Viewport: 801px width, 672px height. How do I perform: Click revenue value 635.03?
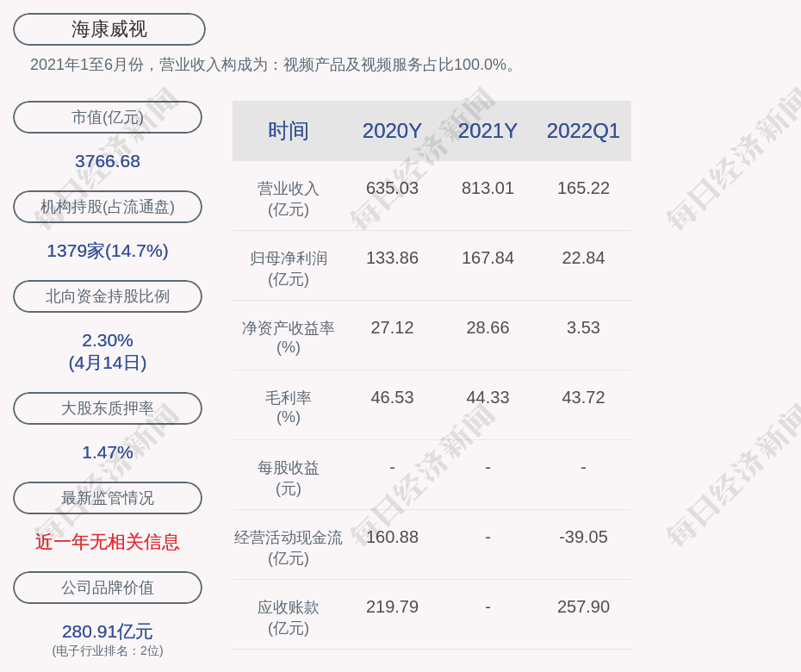(392, 188)
